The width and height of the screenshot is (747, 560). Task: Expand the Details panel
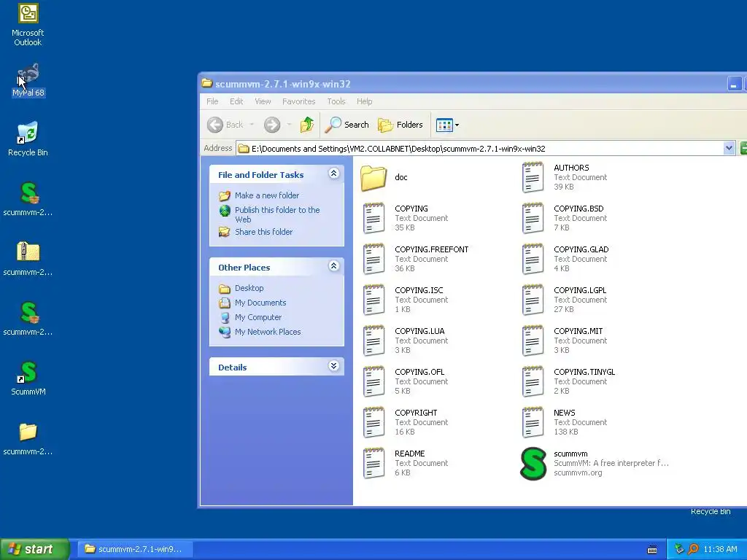tap(334, 366)
